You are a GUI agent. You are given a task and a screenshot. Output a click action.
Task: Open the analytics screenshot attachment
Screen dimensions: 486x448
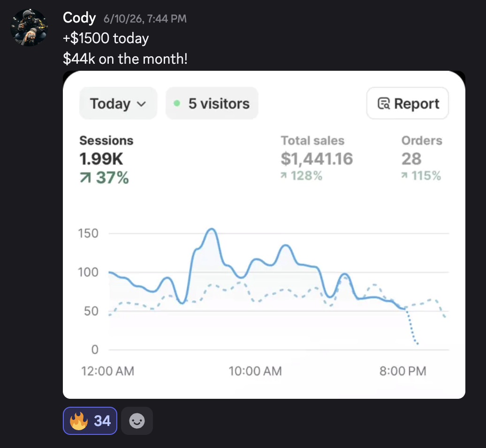tap(264, 235)
